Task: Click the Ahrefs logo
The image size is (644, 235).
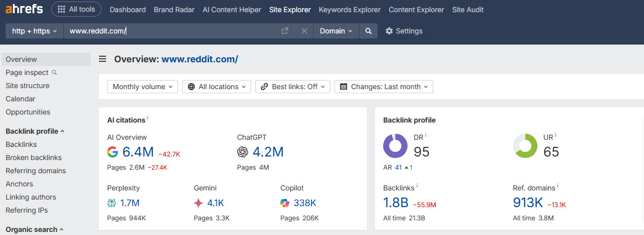Action: pos(24,9)
